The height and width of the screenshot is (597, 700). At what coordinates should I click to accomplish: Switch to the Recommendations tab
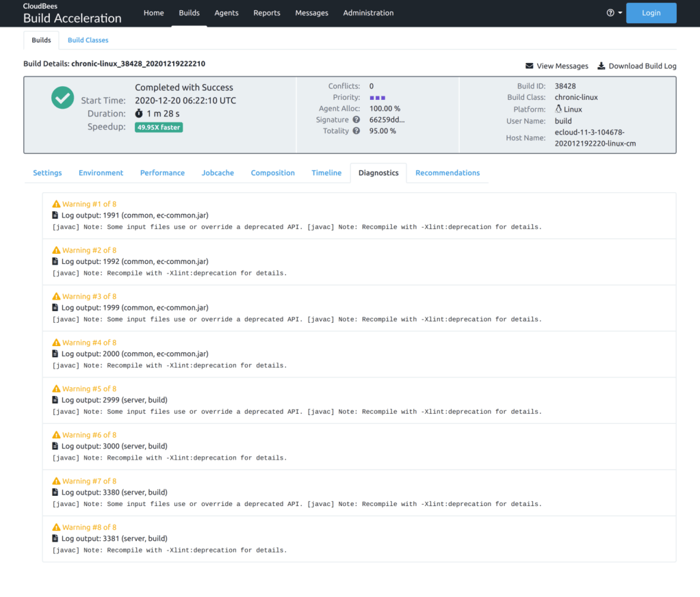(448, 173)
